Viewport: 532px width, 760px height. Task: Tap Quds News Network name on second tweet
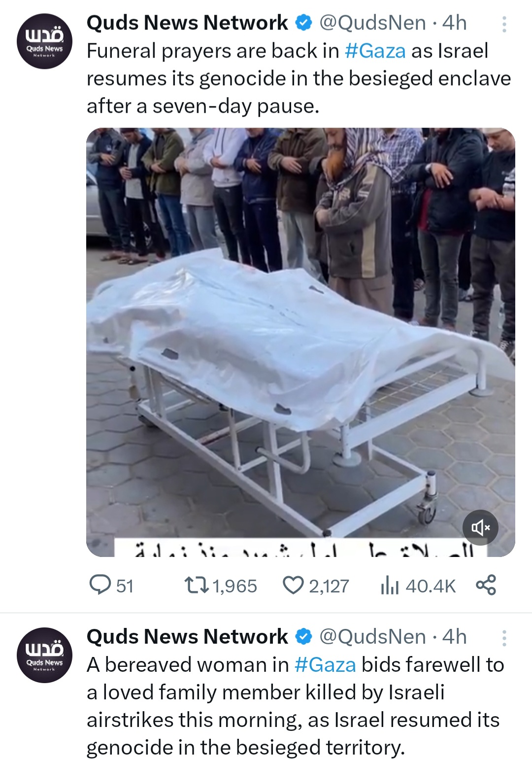[x=187, y=637]
